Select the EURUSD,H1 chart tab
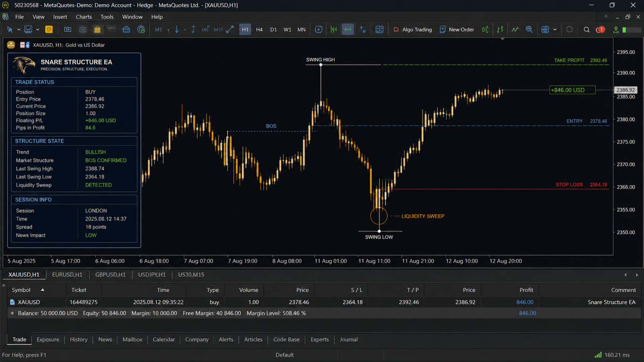Image resolution: width=644 pixels, height=362 pixels. [x=67, y=275]
